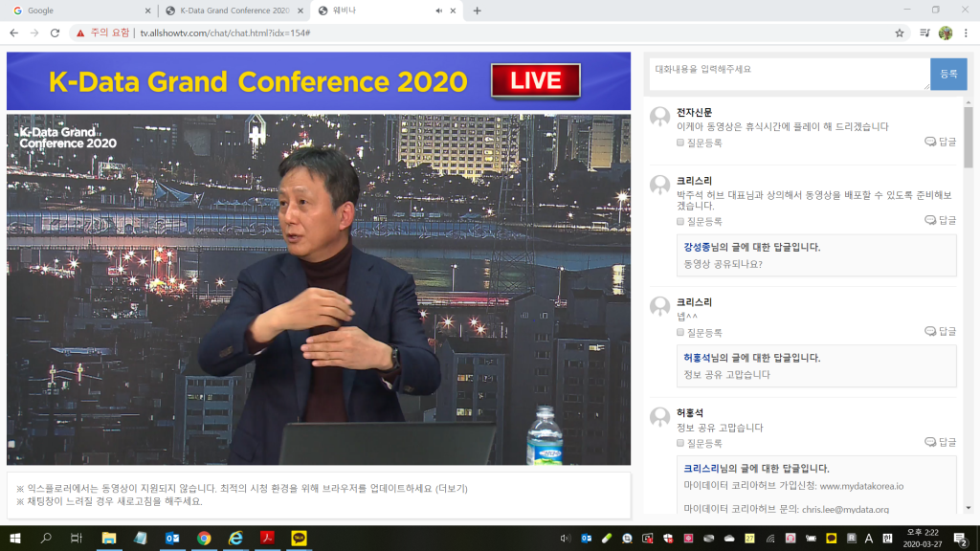Open the Chrome media control icon

925,33
